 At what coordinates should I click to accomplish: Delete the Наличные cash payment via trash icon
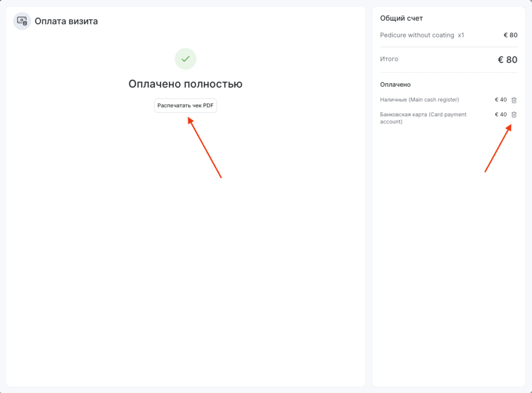point(514,100)
